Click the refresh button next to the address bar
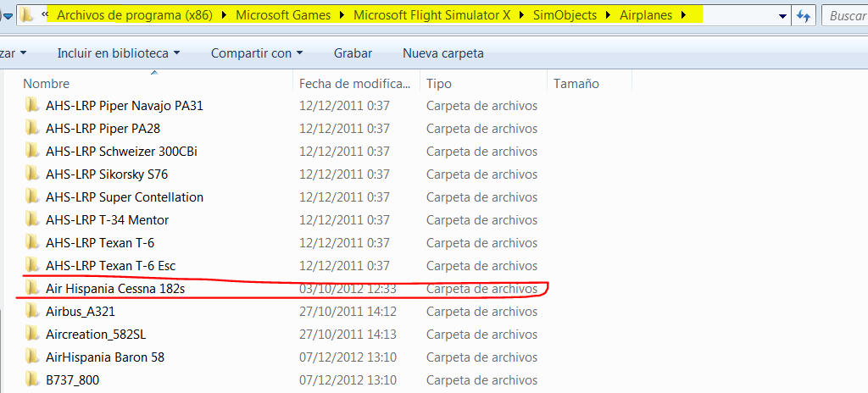Image resolution: width=868 pixels, height=393 pixels. click(x=804, y=15)
